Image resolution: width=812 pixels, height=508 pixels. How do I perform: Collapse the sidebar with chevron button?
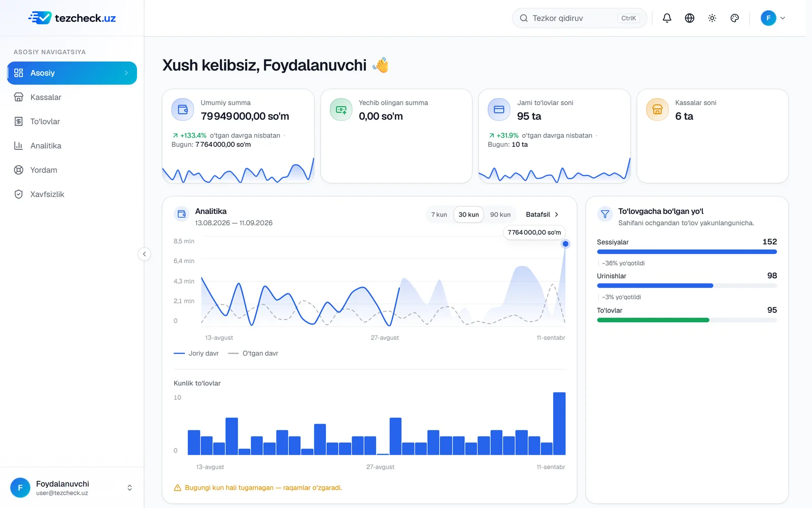pyautogui.click(x=144, y=254)
